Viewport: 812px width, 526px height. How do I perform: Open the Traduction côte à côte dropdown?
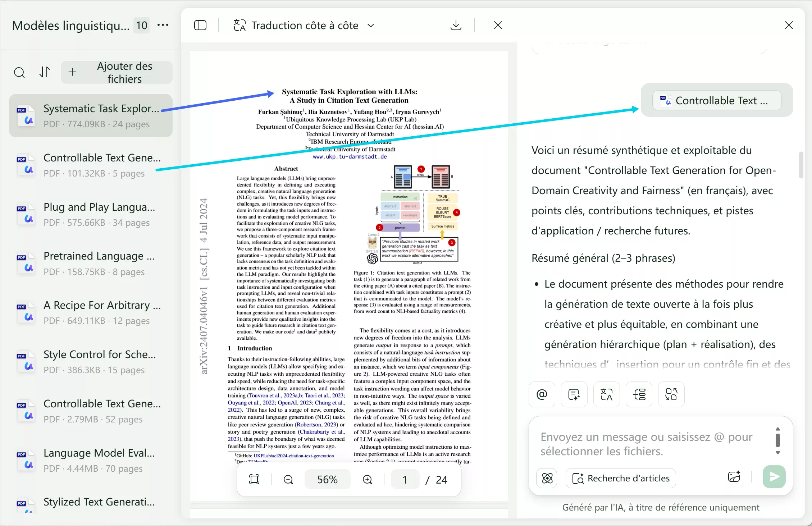click(371, 25)
